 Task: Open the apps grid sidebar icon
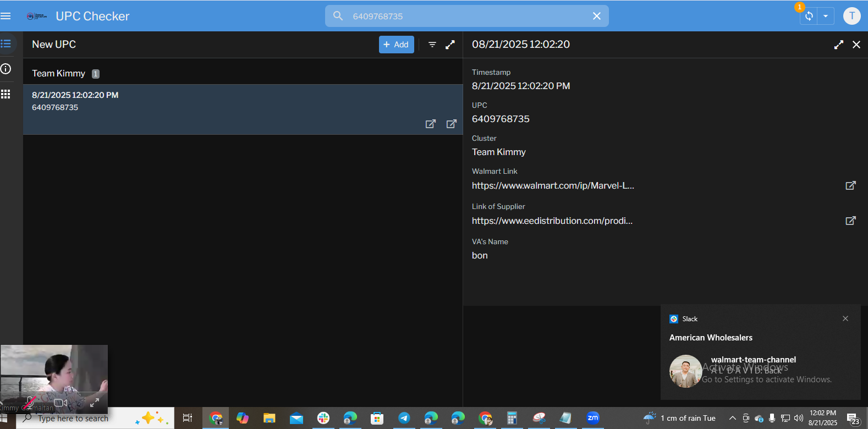[x=6, y=94]
